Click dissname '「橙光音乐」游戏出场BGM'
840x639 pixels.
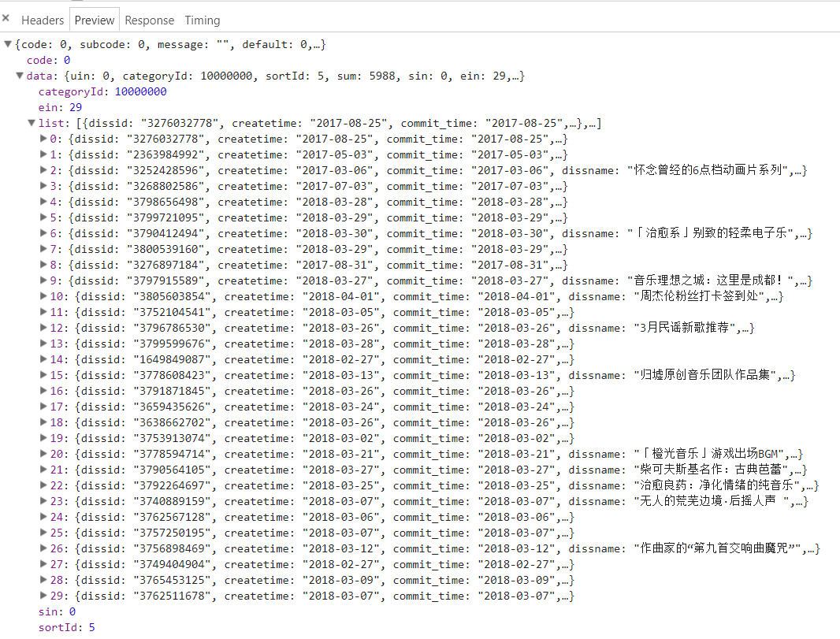point(708,454)
